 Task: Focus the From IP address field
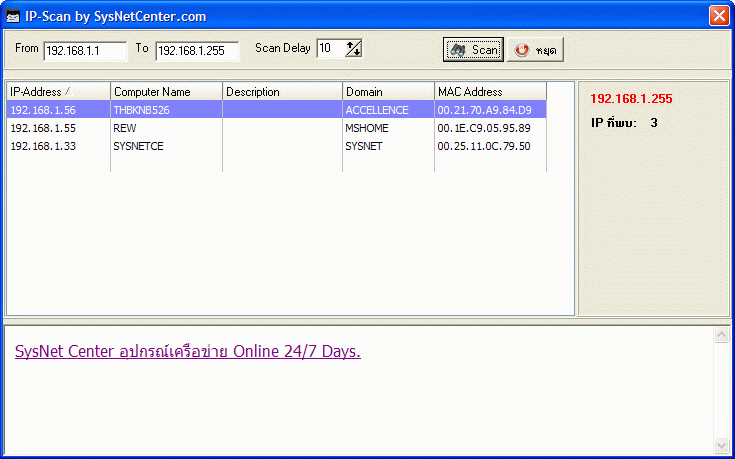coord(85,50)
